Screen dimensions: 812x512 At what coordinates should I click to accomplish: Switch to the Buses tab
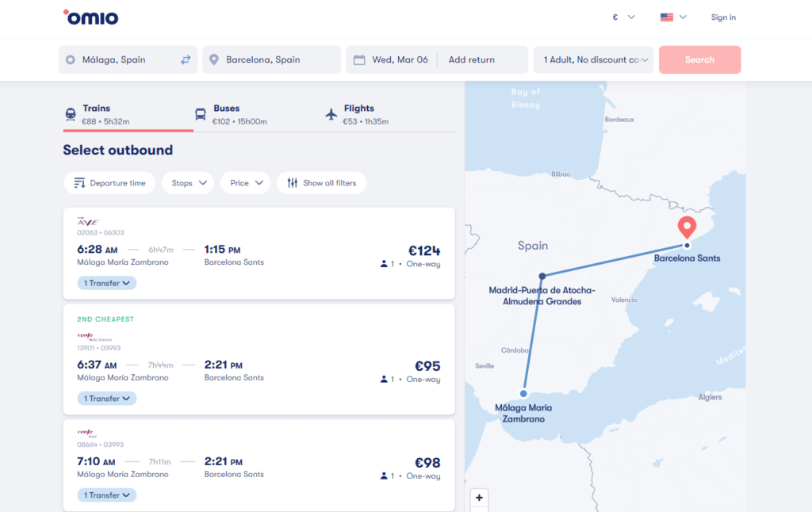tap(259, 114)
